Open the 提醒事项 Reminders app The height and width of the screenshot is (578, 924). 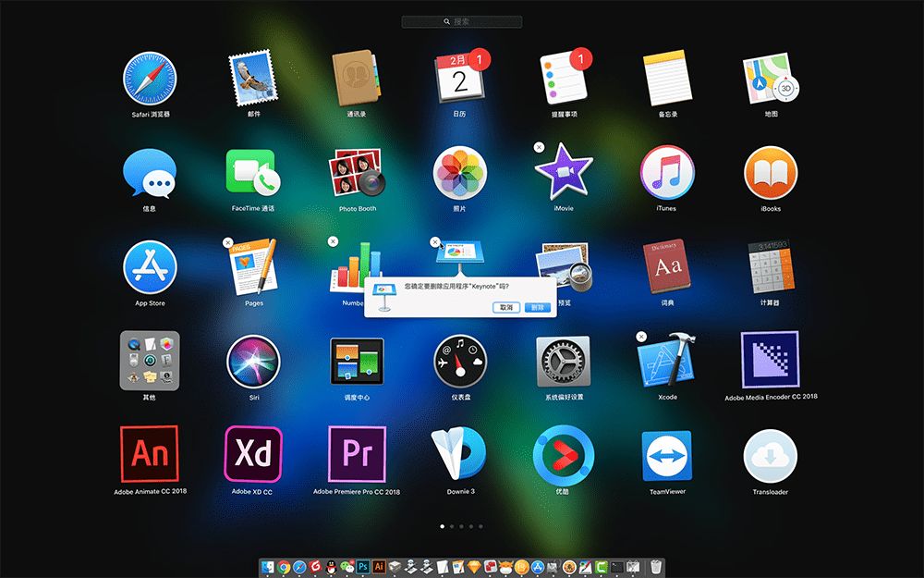[x=564, y=78]
